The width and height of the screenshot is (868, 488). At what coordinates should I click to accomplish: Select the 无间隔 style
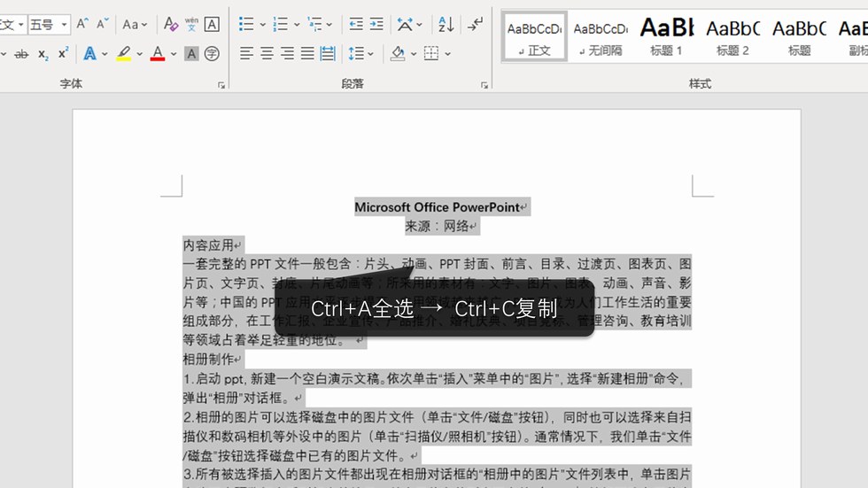tap(600, 36)
